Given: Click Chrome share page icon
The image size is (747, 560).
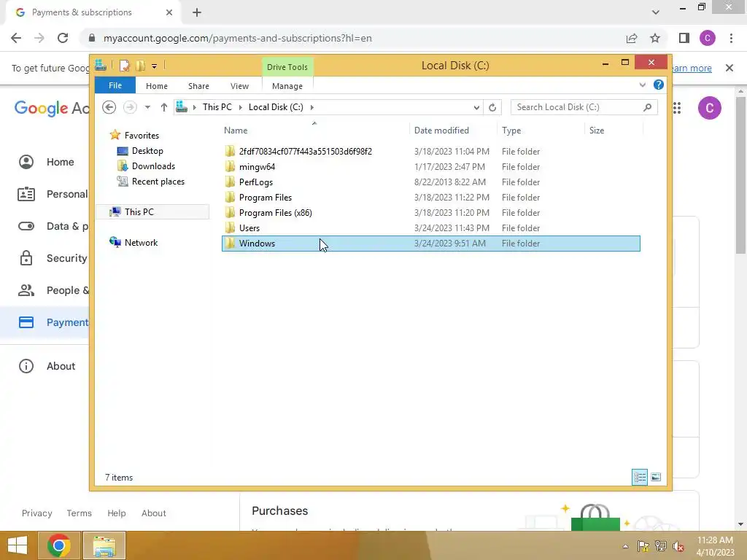Looking at the screenshot, I should click(632, 38).
